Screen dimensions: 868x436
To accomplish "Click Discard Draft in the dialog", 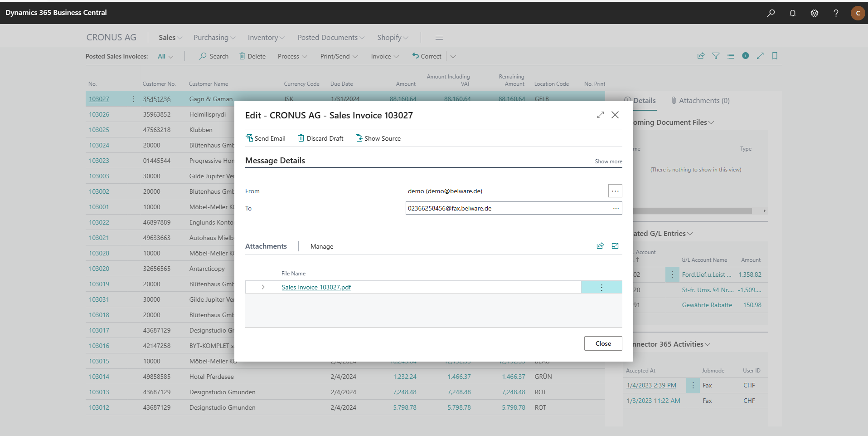I will 320,138.
